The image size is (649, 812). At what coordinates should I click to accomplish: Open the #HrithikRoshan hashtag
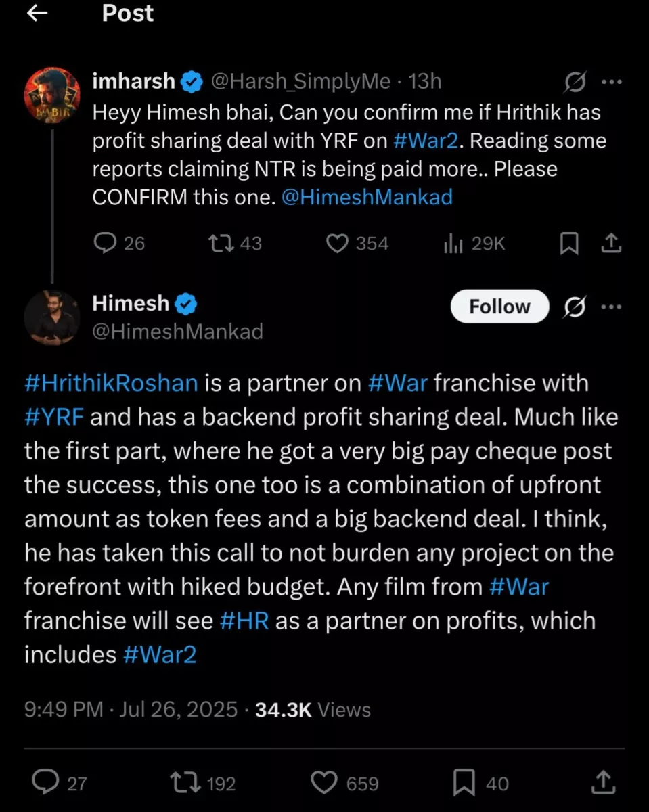pos(111,383)
